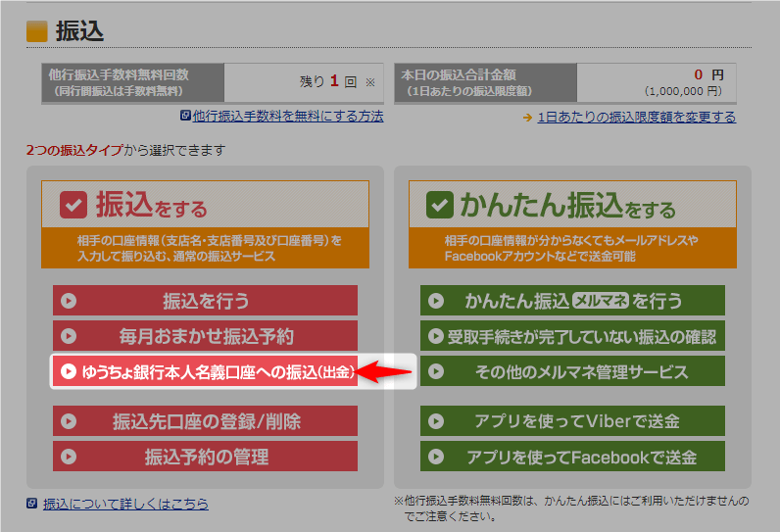Click green checkmark icon beside かんたん振込をする
The width and height of the screenshot is (780, 532).
tap(439, 206)
